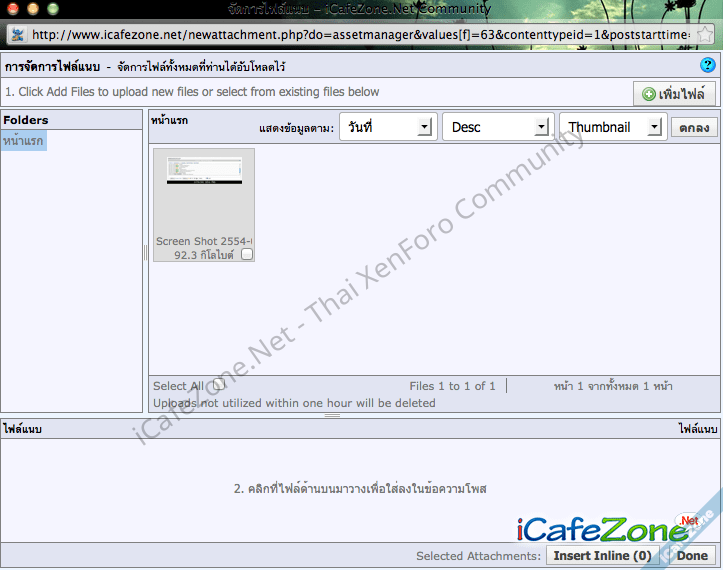Click the green zoom window button

(51, 9)
